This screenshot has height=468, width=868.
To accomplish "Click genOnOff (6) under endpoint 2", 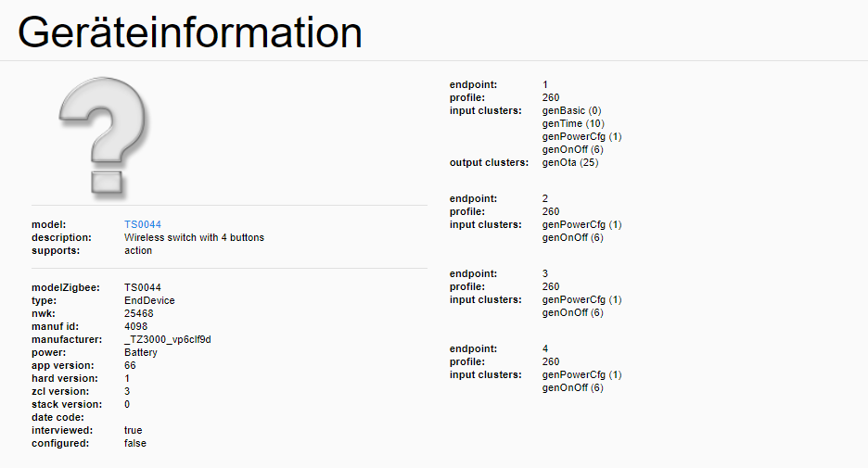I will (572, 238).
